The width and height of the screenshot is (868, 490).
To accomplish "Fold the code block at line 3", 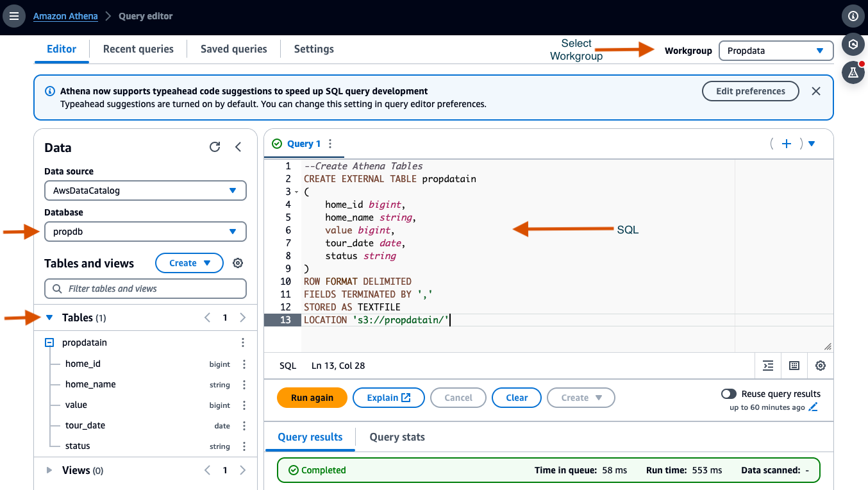I will tap(296, 192).
